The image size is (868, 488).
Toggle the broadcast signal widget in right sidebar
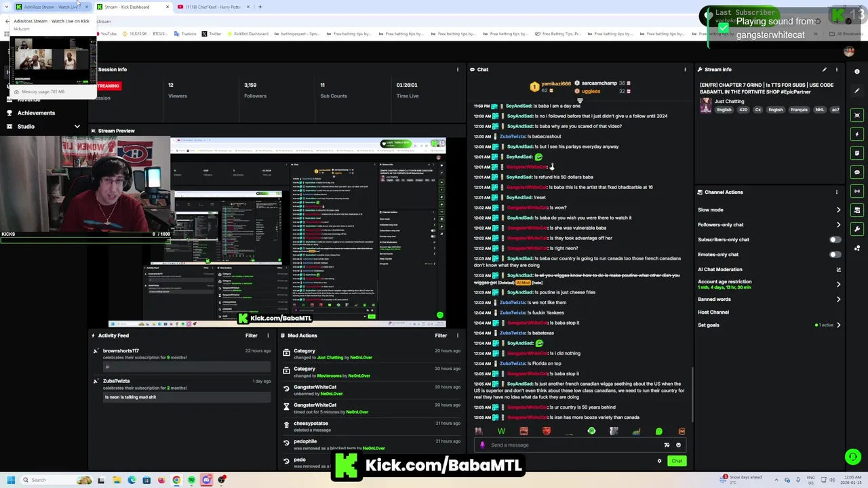(x=857, y=191)
